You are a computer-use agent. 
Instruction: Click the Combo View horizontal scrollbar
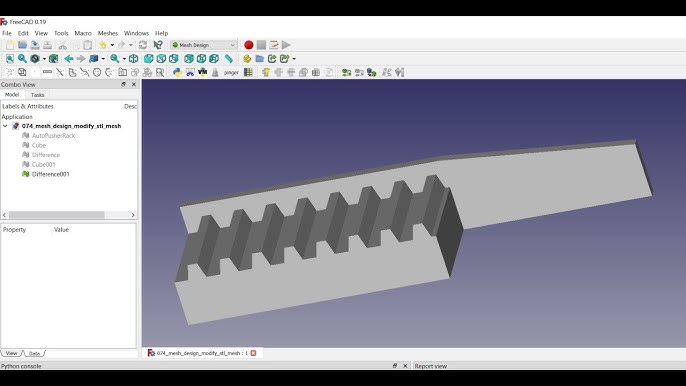coord(69,215)
